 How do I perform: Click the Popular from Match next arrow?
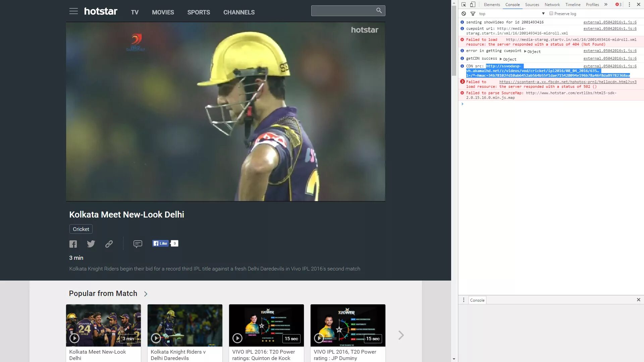pyautogui.click(x=400, y=335)
